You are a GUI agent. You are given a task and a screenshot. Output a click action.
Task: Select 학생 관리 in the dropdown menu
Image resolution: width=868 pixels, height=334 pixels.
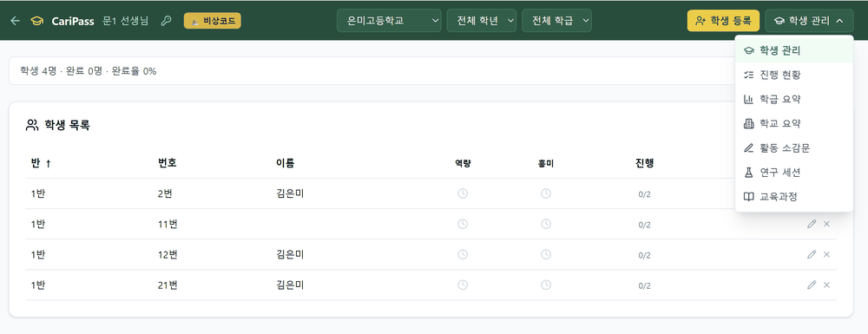click(x=794, y=50)
